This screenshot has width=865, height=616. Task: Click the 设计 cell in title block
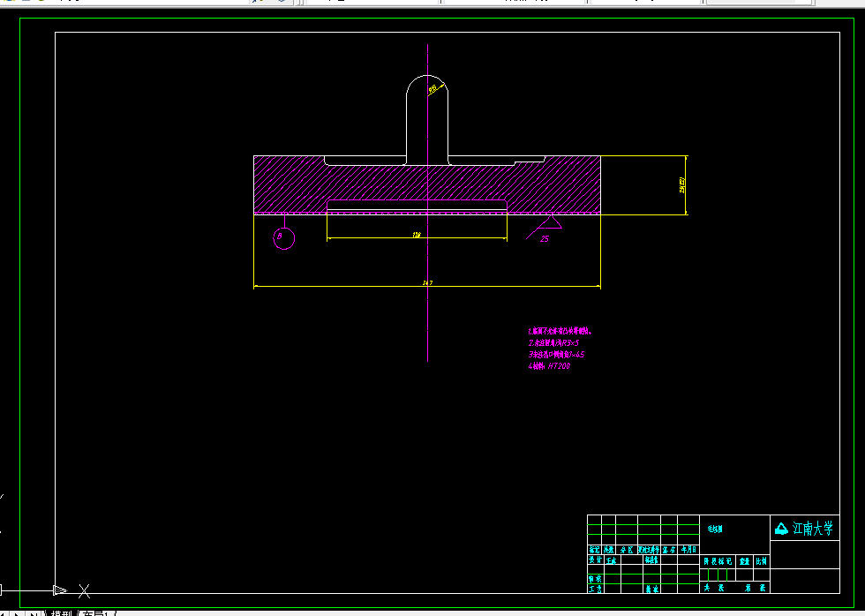[x=595, y=560]
